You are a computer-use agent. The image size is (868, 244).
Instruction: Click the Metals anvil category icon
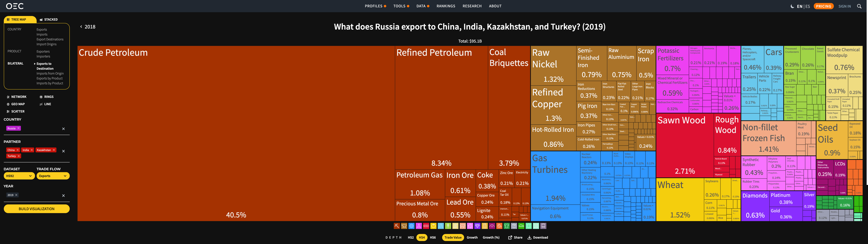[404, 226]
